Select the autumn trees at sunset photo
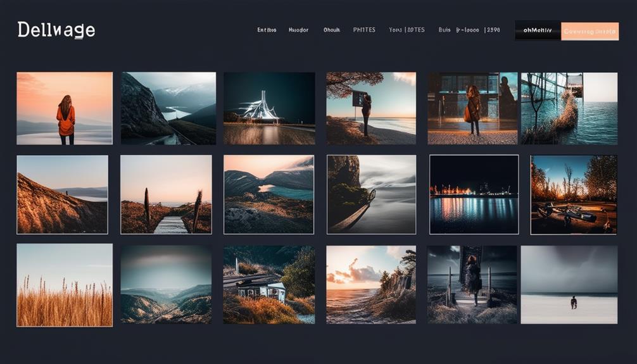Screen dimensions: 637x364 574,194
